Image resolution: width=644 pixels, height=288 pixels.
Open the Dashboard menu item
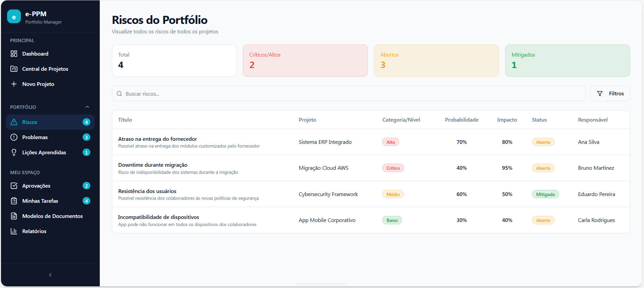(x=50, y=54)
